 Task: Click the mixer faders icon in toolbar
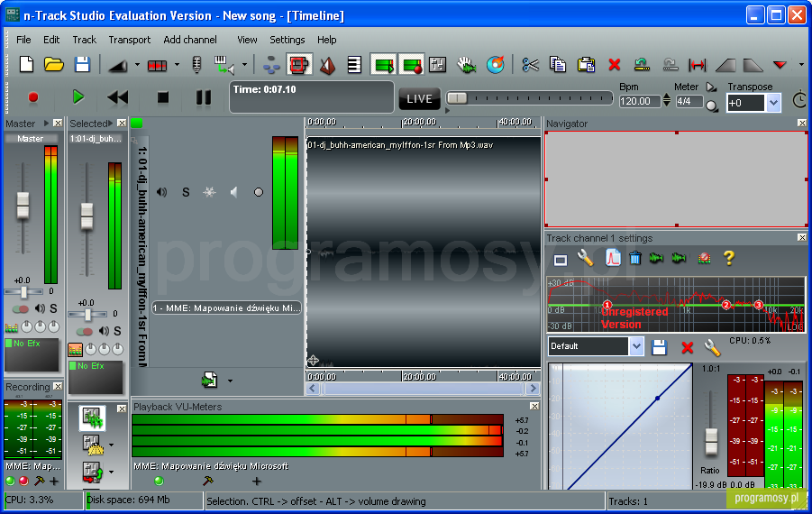point(438,65)
